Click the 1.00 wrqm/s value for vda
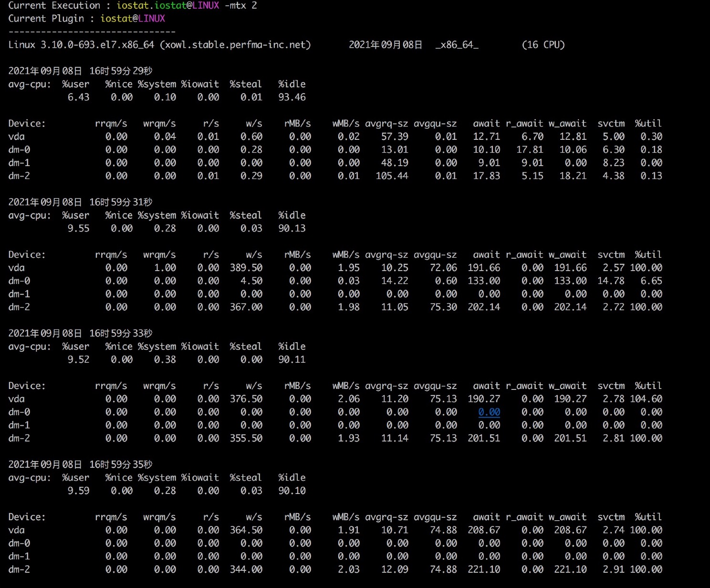The width and height of the screenshot is (710, 588). coord(165,268)
